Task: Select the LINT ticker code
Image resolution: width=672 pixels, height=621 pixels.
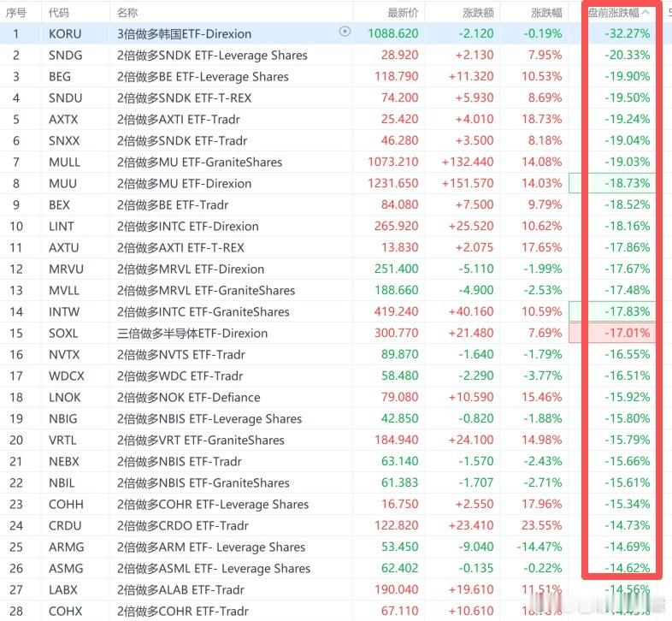Action: (62, 227)
